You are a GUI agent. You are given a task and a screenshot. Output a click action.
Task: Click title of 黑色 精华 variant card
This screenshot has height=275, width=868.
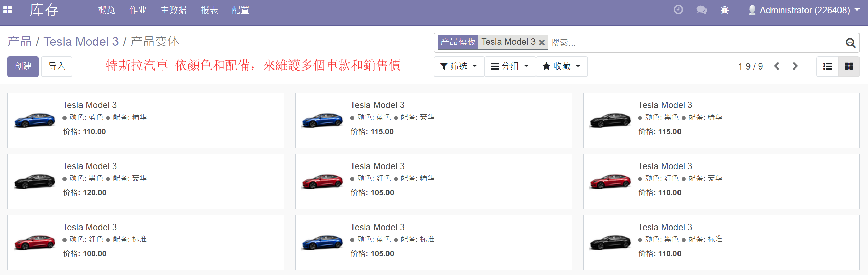[x=665, y=105]
